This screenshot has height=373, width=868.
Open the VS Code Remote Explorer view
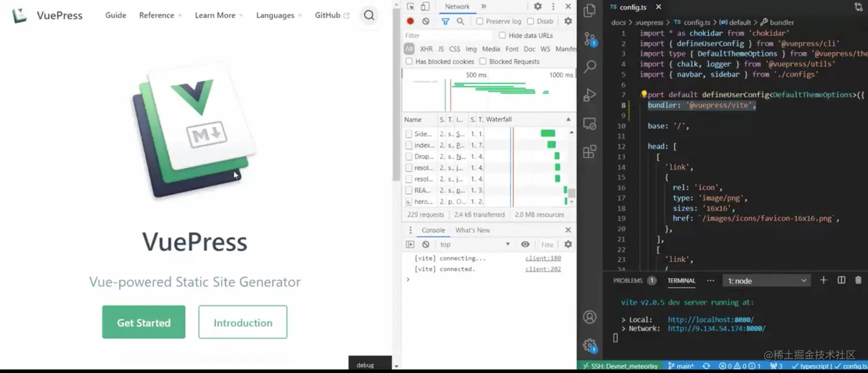point(590,123)
